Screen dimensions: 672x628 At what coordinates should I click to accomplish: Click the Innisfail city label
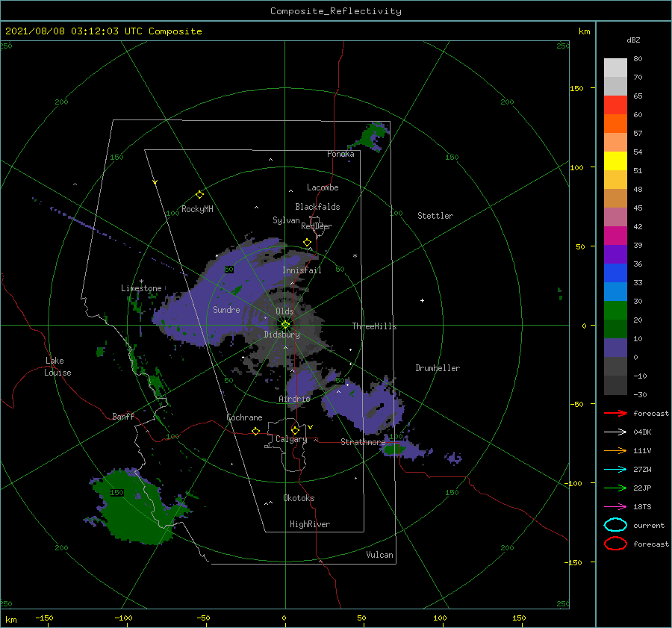coord(302,270)
